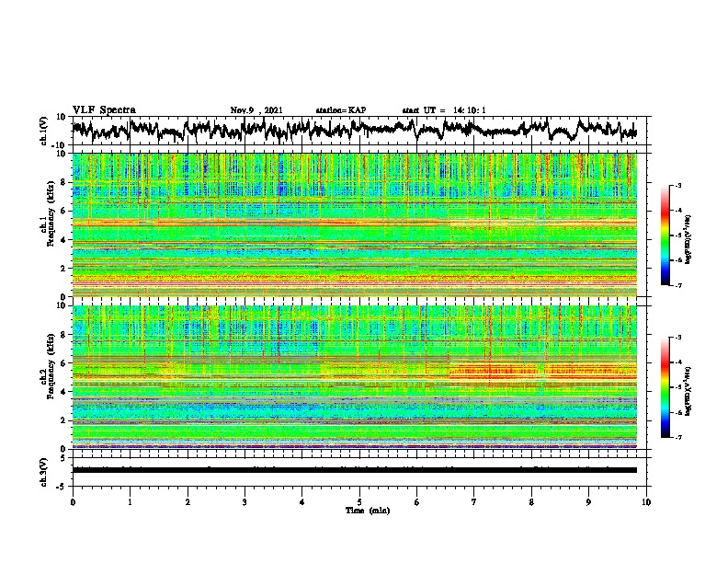The height and width of the screenshot is (563, 728).
Task: Click tick label "0" on the Time axis
Action: click(73, 502)
